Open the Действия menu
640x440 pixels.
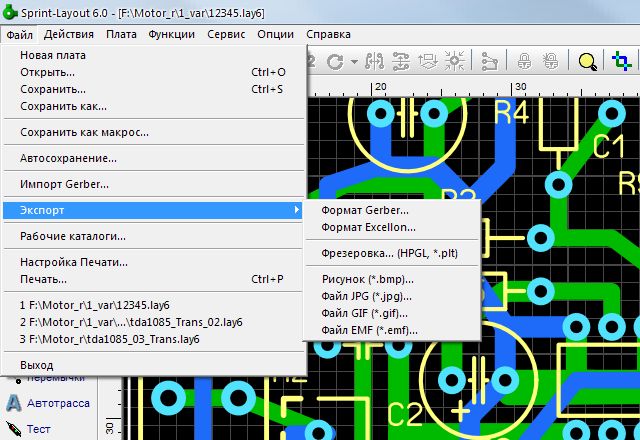[69, 34]
